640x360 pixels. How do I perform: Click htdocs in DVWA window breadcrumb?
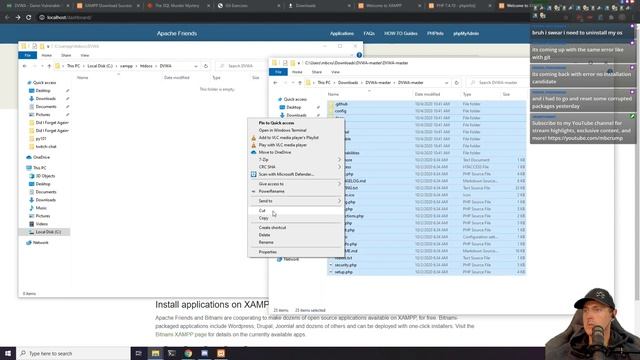[146, 66]
